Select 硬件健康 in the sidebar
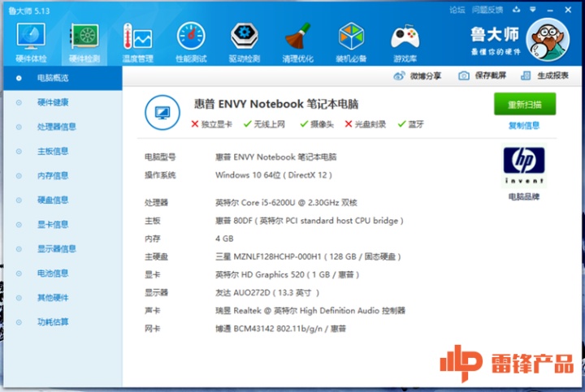Screen dimensions: 585x392 pyautogui.click(x=63, y=102)
